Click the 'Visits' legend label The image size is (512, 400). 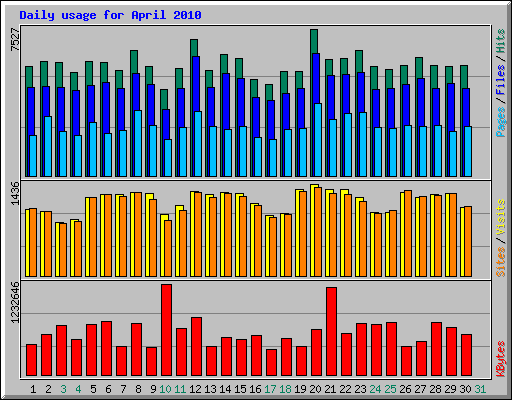point(501,218)
